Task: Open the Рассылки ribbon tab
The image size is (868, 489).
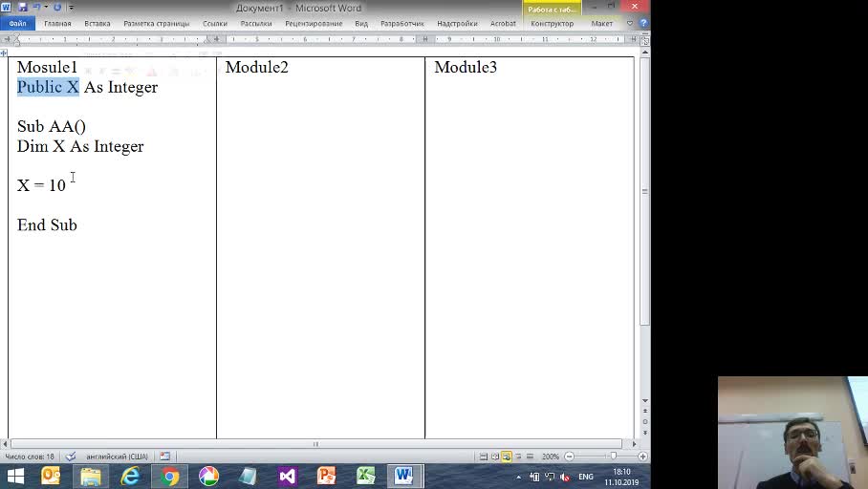Action: click(x=256, y=23)
